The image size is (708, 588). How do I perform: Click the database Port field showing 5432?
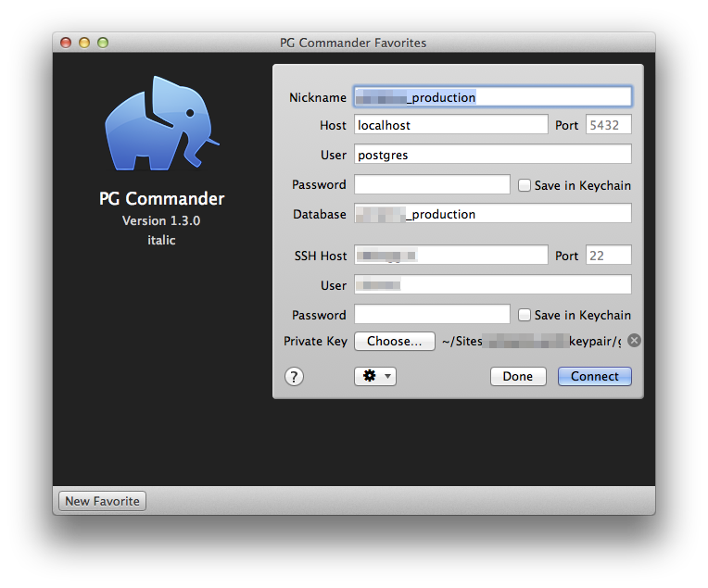click(x=608, y=125)
